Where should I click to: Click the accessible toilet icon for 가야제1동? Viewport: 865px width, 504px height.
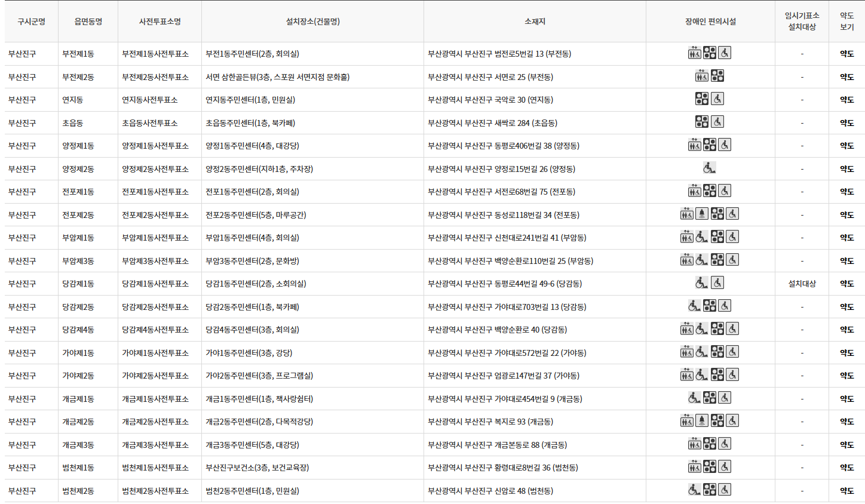732,352
